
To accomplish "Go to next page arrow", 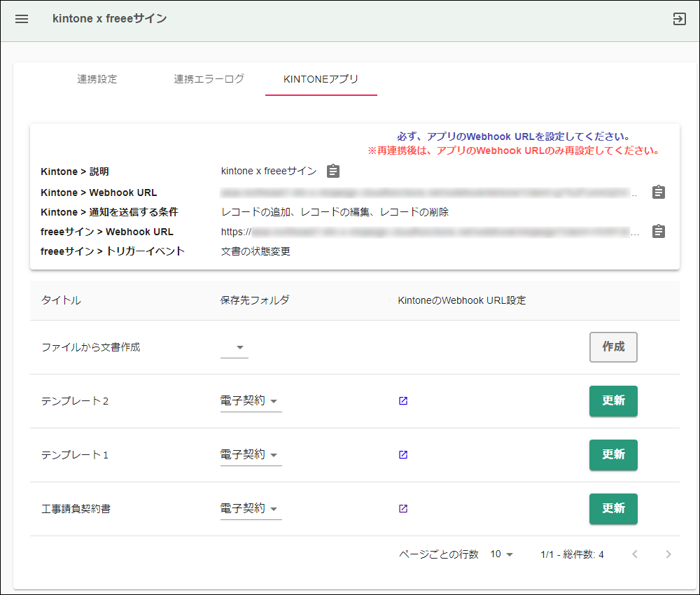I will (668, 554).
